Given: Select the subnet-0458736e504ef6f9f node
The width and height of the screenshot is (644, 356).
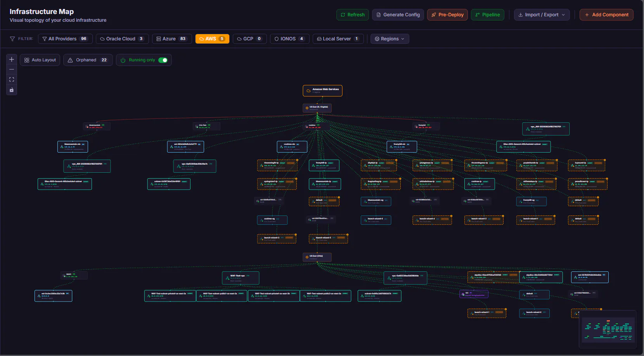Looking at the screenshot, I should coord(169,184).
